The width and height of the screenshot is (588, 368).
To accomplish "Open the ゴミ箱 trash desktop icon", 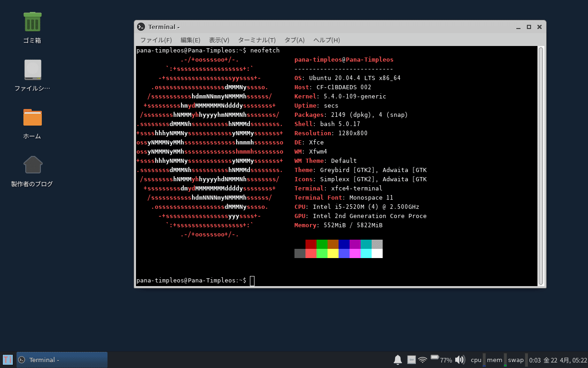I will tap(32, 22).
